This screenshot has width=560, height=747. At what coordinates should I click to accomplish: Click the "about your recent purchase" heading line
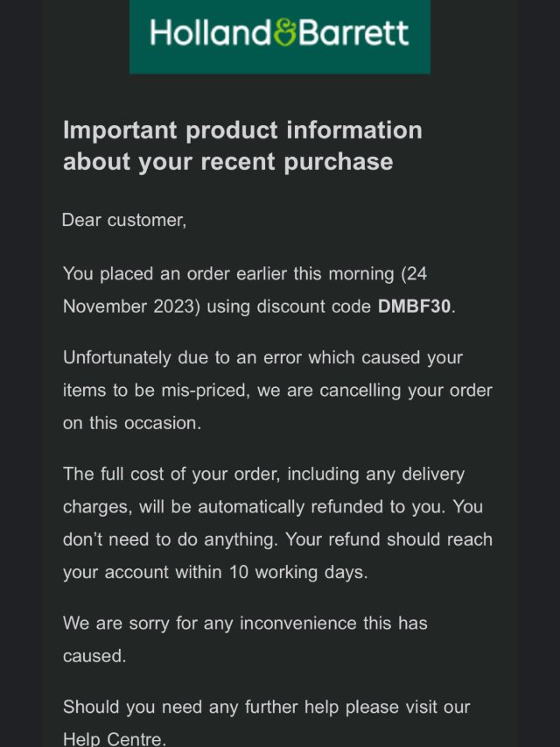pos(227,162)
